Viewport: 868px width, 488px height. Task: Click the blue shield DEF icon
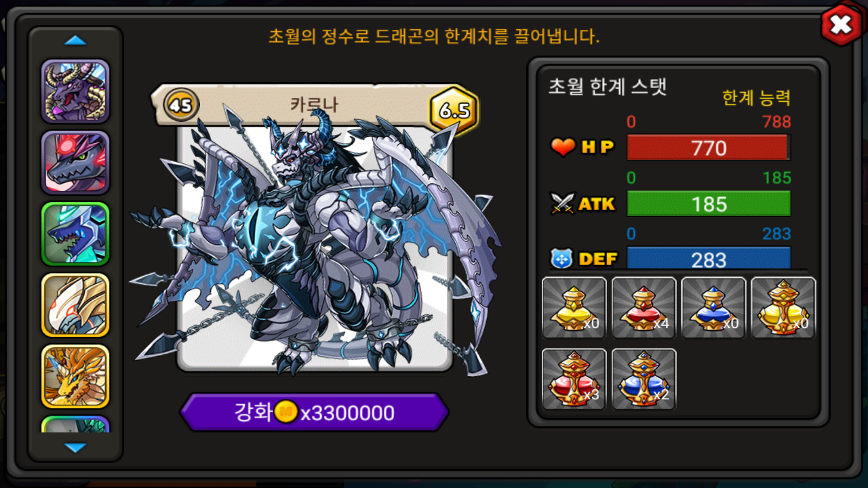click(562, 259)
